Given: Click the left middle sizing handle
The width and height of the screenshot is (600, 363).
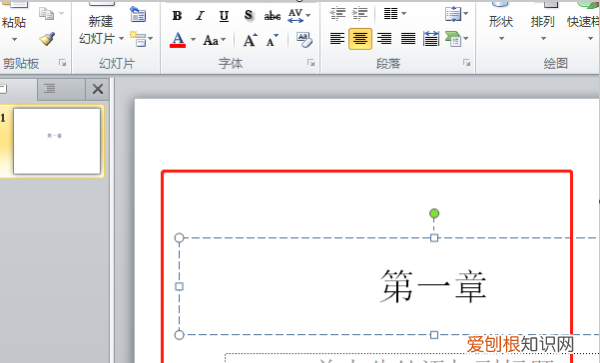Looking at the screenshot, I should (179, 286).
